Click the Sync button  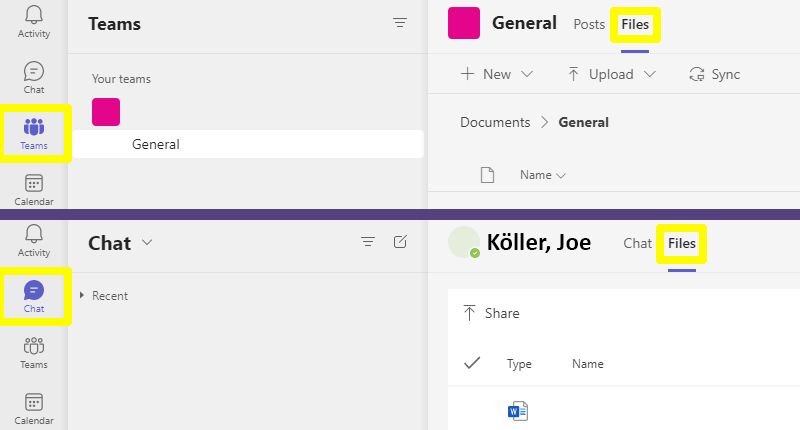pos(714,74)
